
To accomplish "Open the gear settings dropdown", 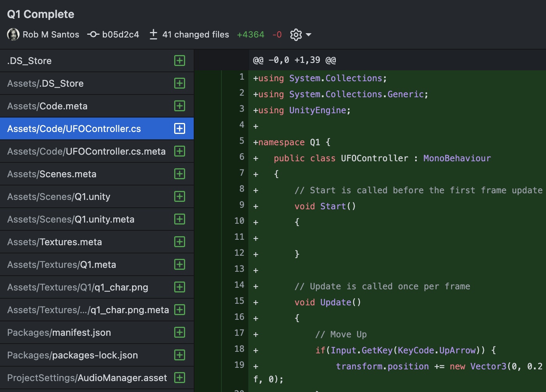I will 296,35.
